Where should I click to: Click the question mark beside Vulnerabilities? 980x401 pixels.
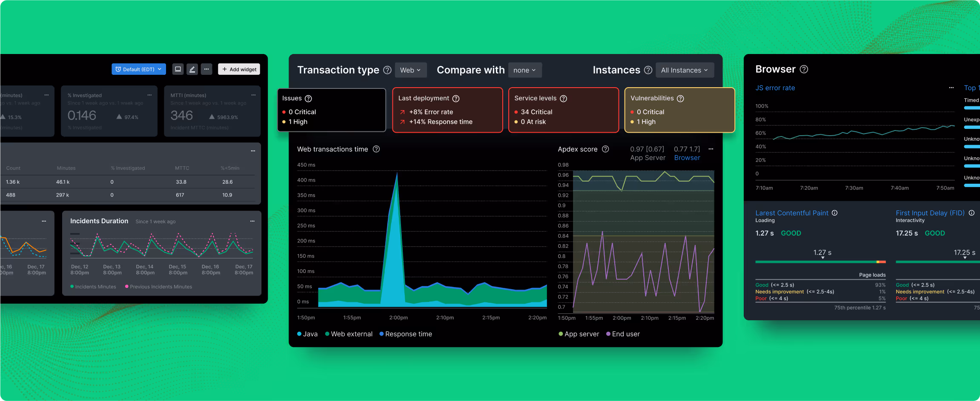tap(680, 98)
